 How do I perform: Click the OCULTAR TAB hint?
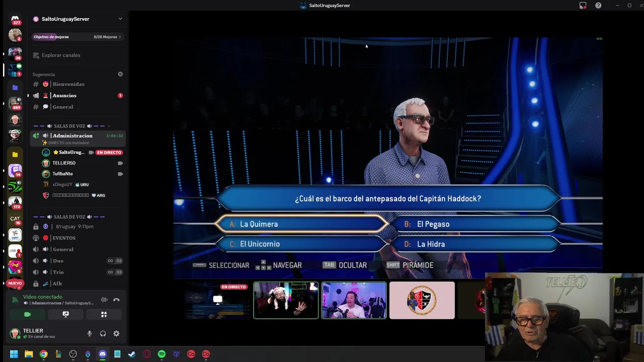pos(345,265)
